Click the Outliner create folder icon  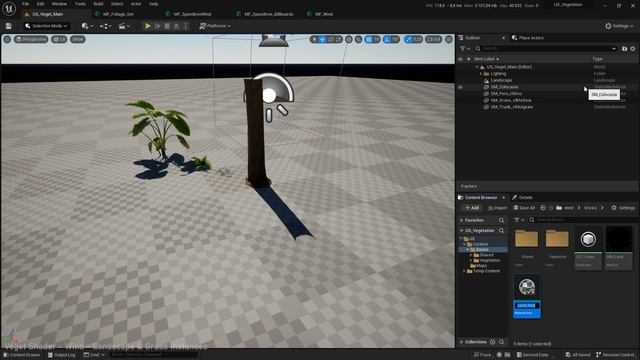pos(624,49)
